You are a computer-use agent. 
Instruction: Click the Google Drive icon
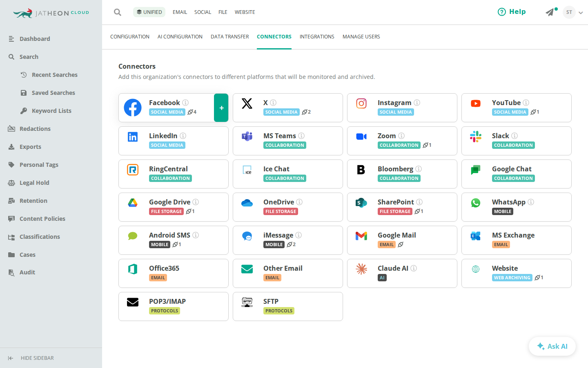(x=133, y=203)
